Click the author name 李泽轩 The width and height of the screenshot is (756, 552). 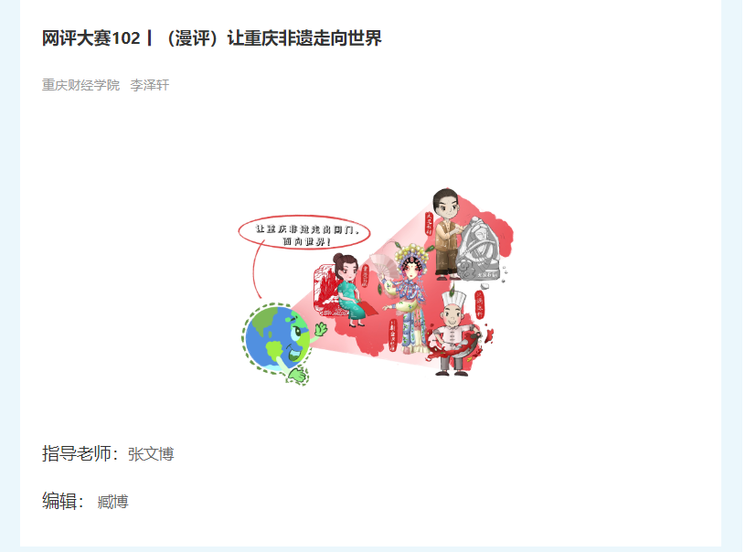click(x=150, y=85)
